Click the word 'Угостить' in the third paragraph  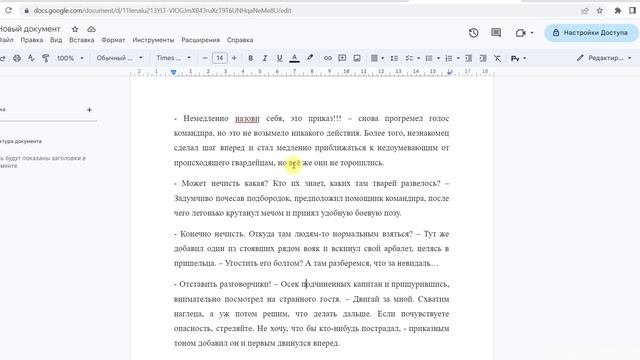coord(241,263)
